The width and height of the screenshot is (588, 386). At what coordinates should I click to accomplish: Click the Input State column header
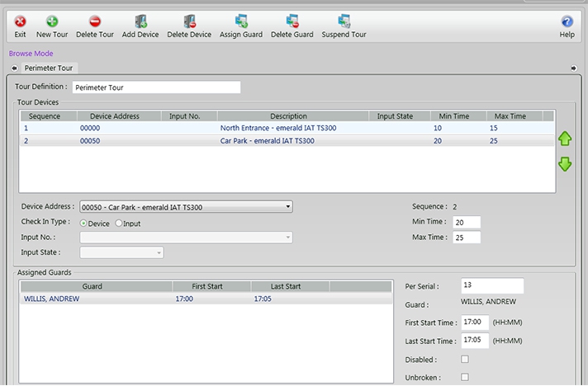[400, 116]
